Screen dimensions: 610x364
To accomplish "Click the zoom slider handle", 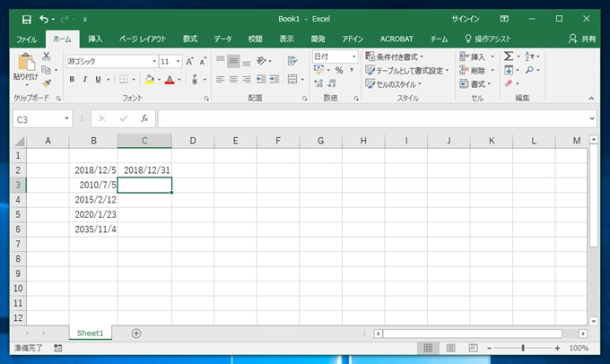I will coord(523,348).
